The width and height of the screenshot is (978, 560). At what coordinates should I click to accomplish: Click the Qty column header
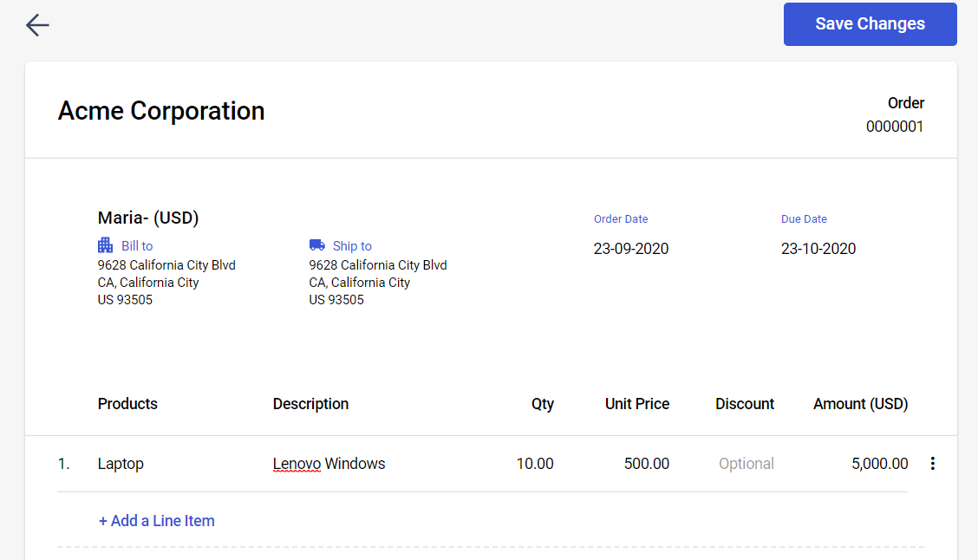click(543, 404)
